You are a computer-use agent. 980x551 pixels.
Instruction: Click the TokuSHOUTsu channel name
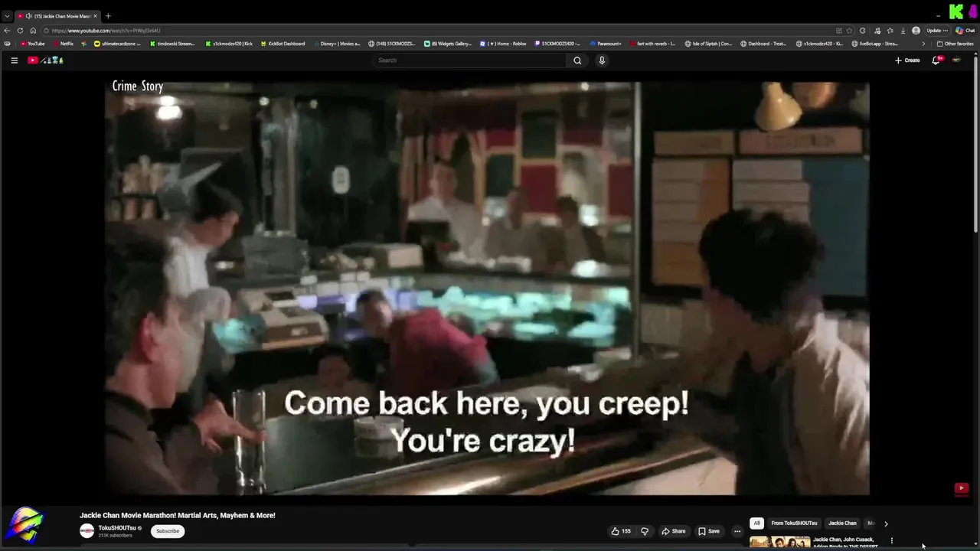tap(117, 528)
